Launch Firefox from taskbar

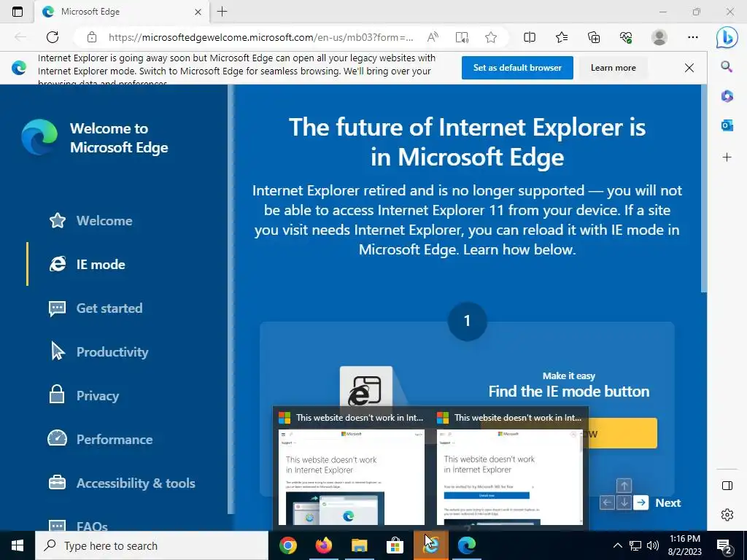(x=323, y=545)
